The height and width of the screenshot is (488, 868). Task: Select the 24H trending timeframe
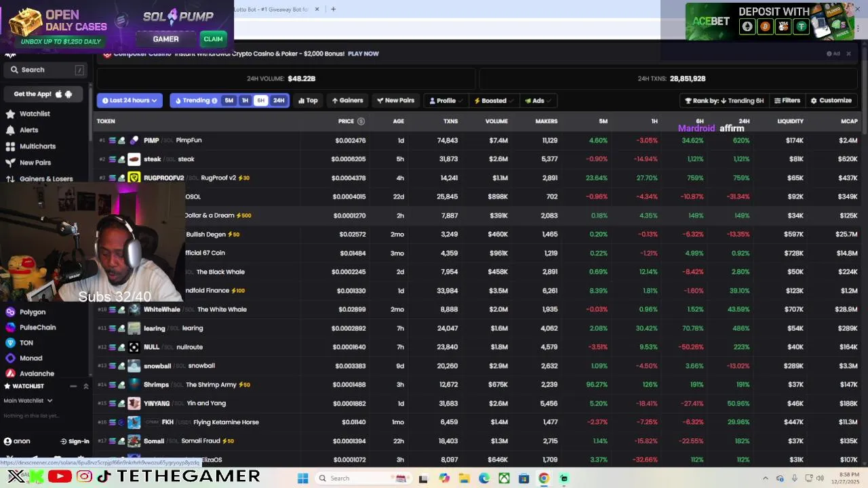tap(279, 100)
